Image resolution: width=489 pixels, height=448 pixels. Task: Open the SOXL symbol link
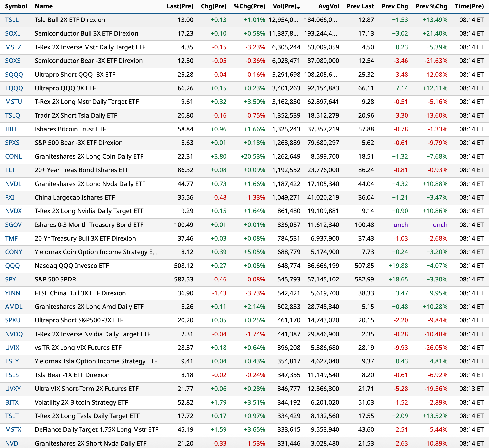click(x=13, y=33)
